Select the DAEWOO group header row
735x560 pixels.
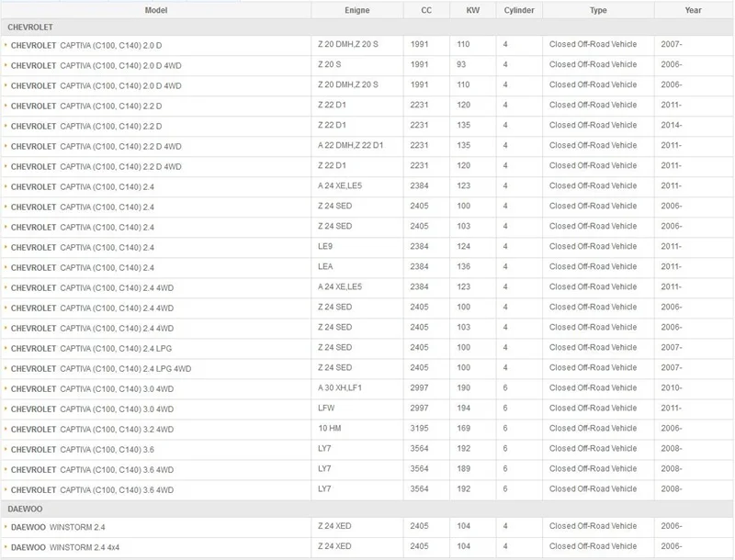[x=367, y=509]
